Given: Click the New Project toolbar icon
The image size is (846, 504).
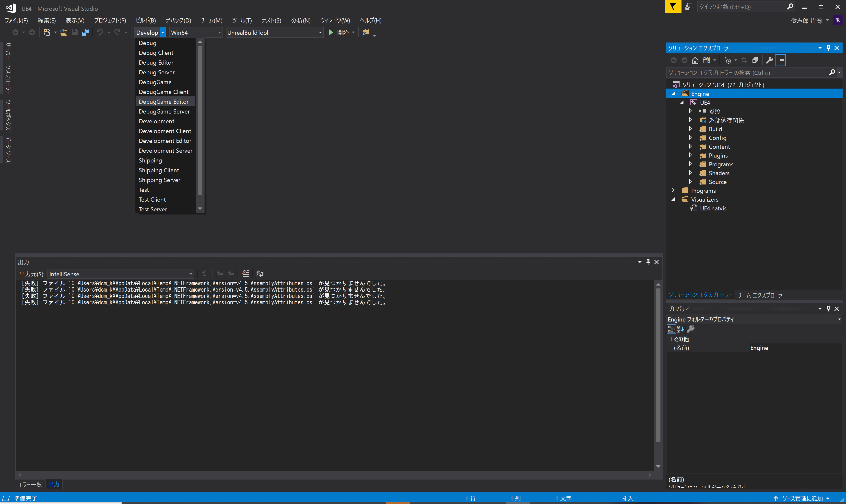Looking at the screenshot, I should click(47, 33).
